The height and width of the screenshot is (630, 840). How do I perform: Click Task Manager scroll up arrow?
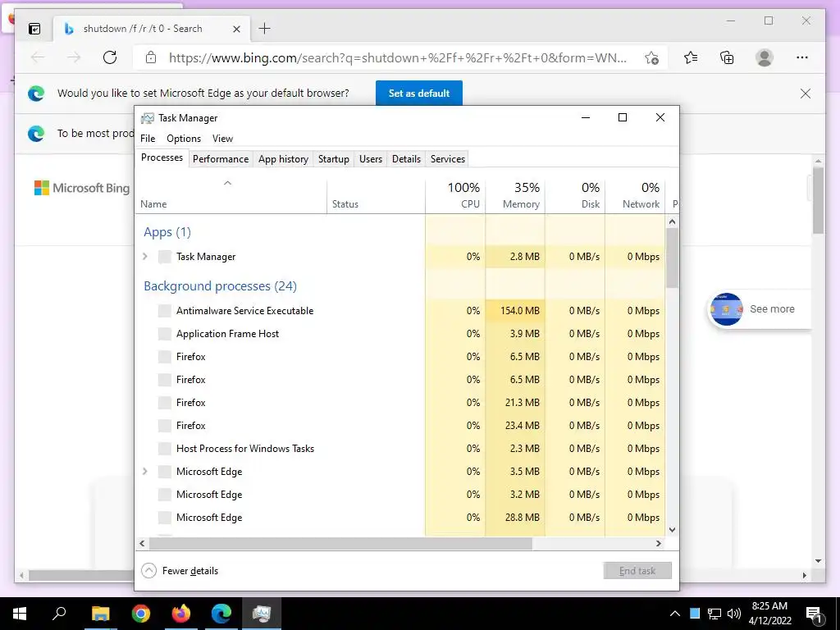click(x=673, y=221)
